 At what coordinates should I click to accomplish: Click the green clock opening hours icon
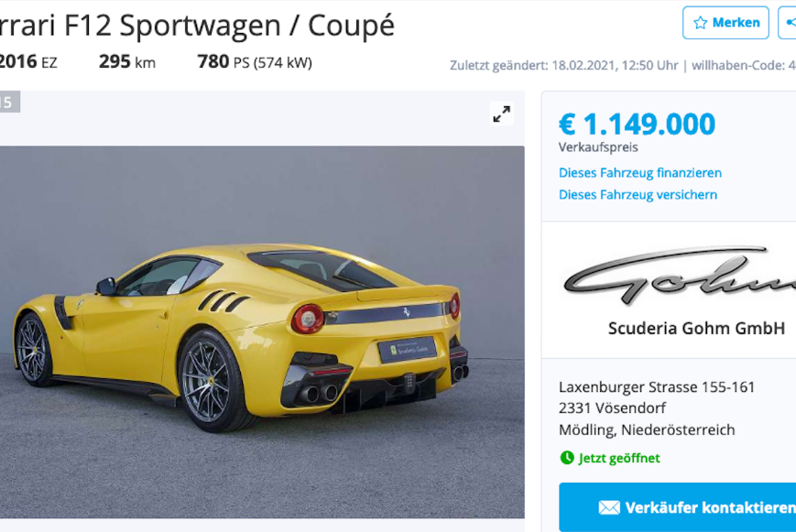click(566, 458)
